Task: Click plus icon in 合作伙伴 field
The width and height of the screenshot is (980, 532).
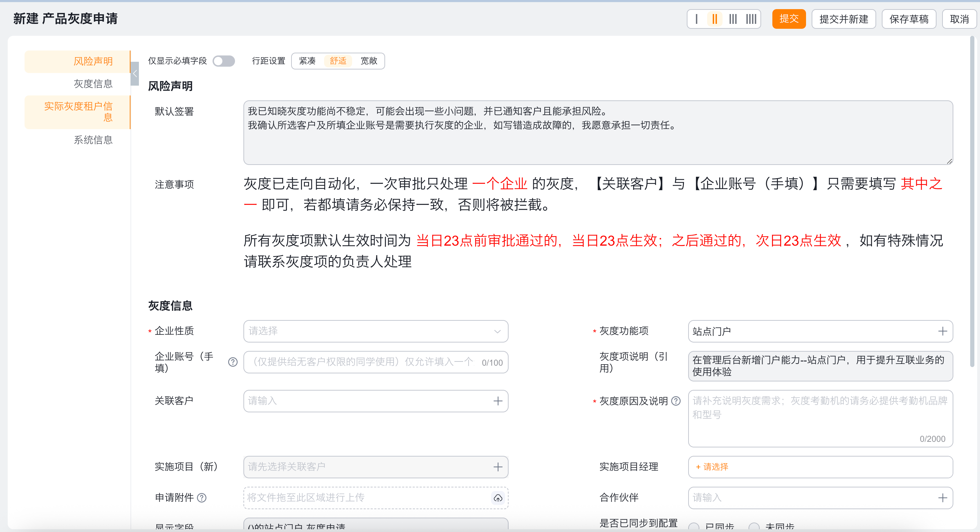Action: click(942, 498)
